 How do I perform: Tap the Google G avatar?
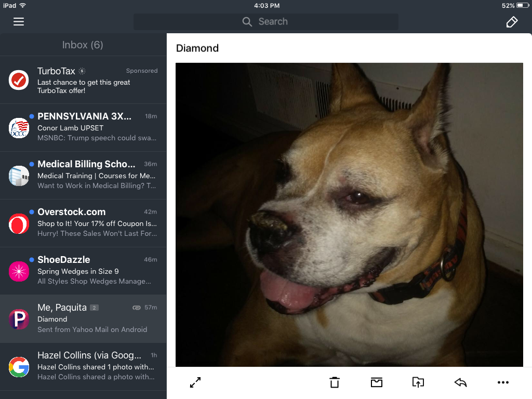coord(19,367)
